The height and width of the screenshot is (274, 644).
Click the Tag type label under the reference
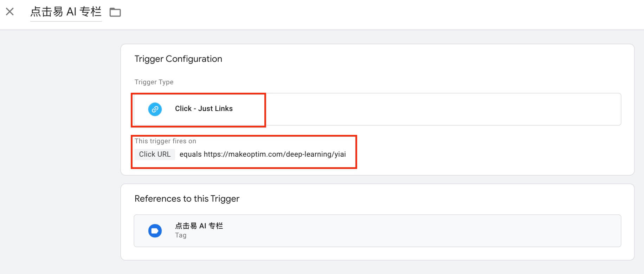tap(181, 235)
